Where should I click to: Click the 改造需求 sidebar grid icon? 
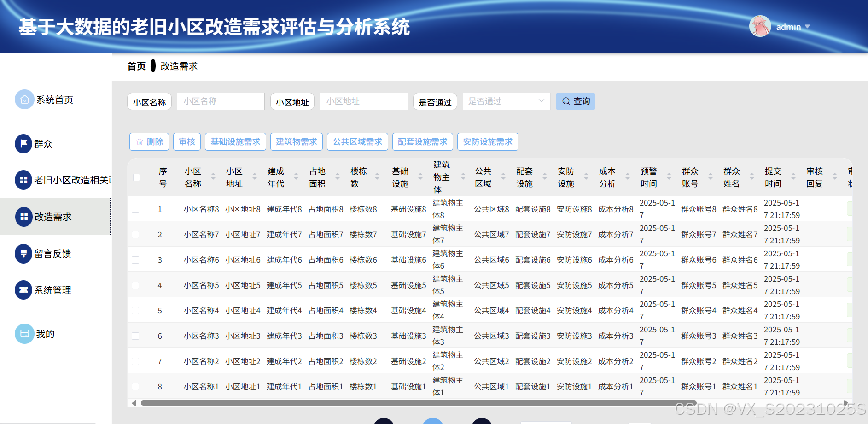tap(24, 217)
